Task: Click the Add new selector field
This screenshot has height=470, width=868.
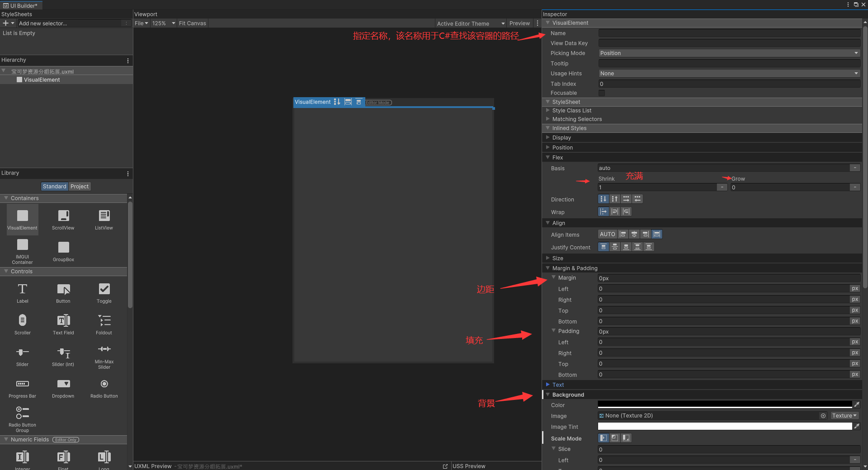Action: [70, 23]
